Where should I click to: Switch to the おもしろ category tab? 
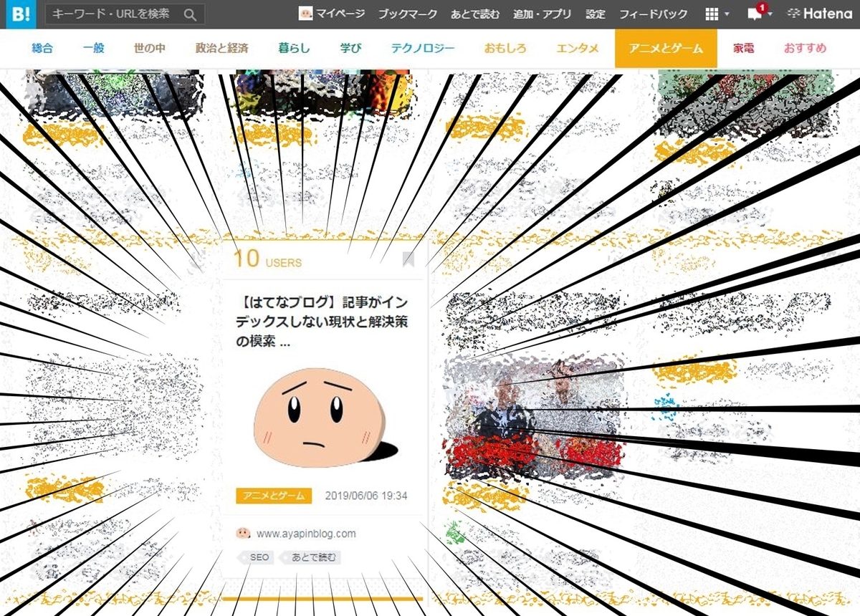pos(505,49)
